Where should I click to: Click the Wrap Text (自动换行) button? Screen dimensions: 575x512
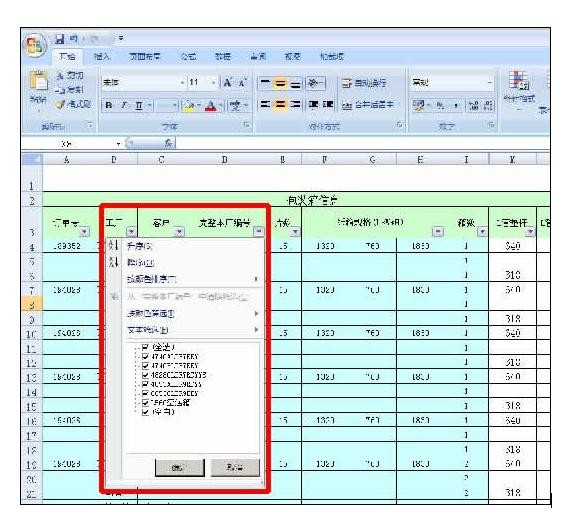[x=363, y=83]
